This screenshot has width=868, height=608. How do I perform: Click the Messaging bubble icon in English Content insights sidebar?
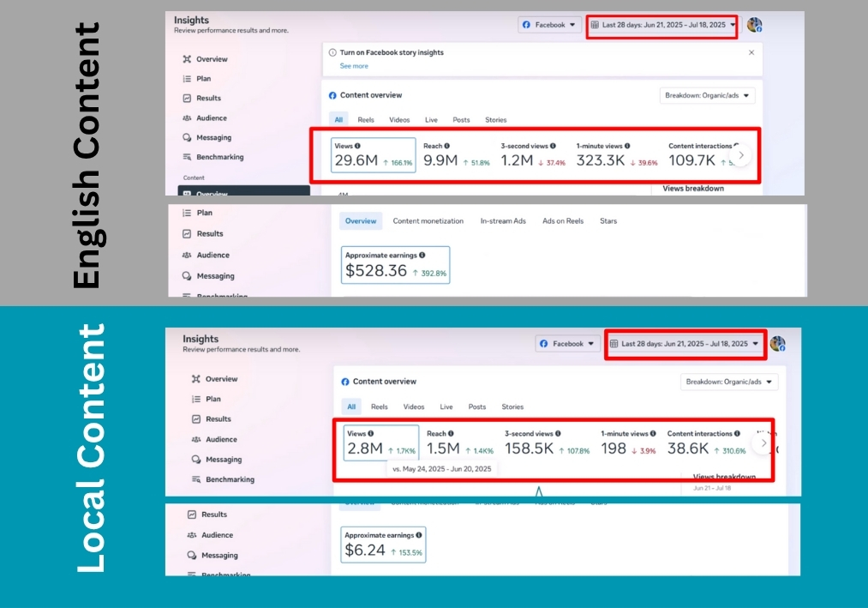click(x=187, y=137)
